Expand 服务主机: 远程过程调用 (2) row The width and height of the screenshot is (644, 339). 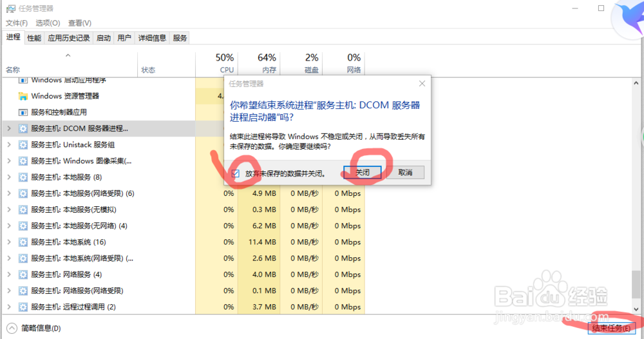coord(9,307)
